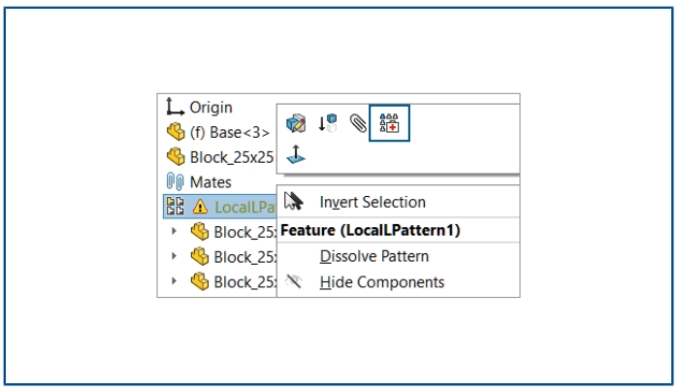Select the Origin item in the tree

[x=211, y=108]
